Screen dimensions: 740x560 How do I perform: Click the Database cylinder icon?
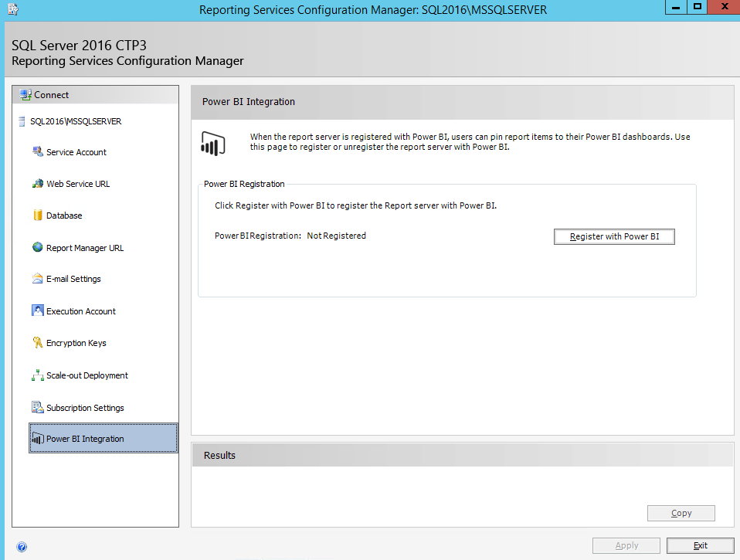[x=37, y=216]
